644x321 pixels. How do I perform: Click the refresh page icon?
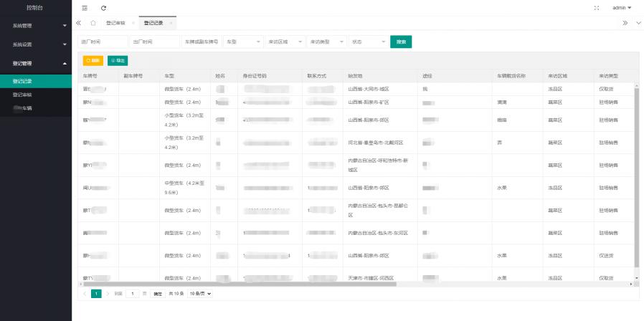pyautogui.click(x=104, y=8)
